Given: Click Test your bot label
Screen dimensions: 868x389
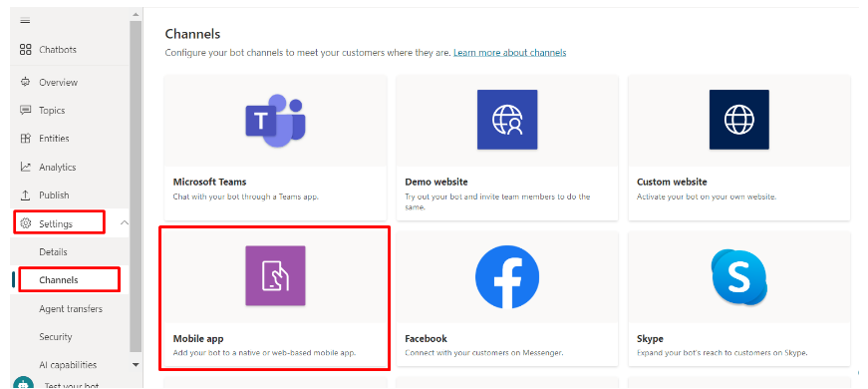Looking at the screenshot, I should 71,386.
